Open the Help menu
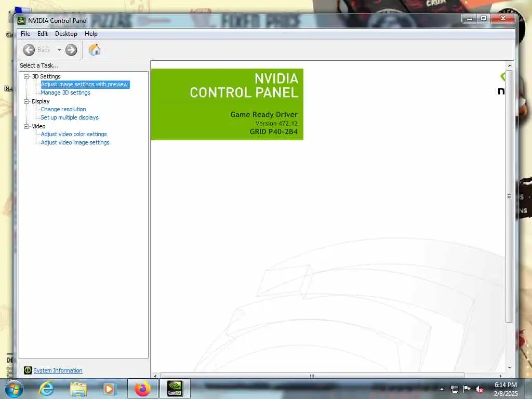Screen dimensions: 532x399 pyautogui.click(x=91, y=34)
